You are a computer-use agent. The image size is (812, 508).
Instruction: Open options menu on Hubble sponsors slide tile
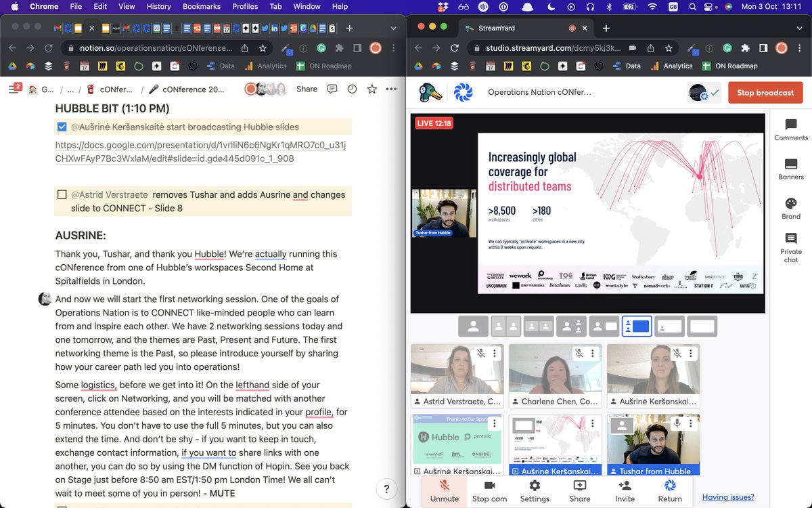(x=495, y=424)
